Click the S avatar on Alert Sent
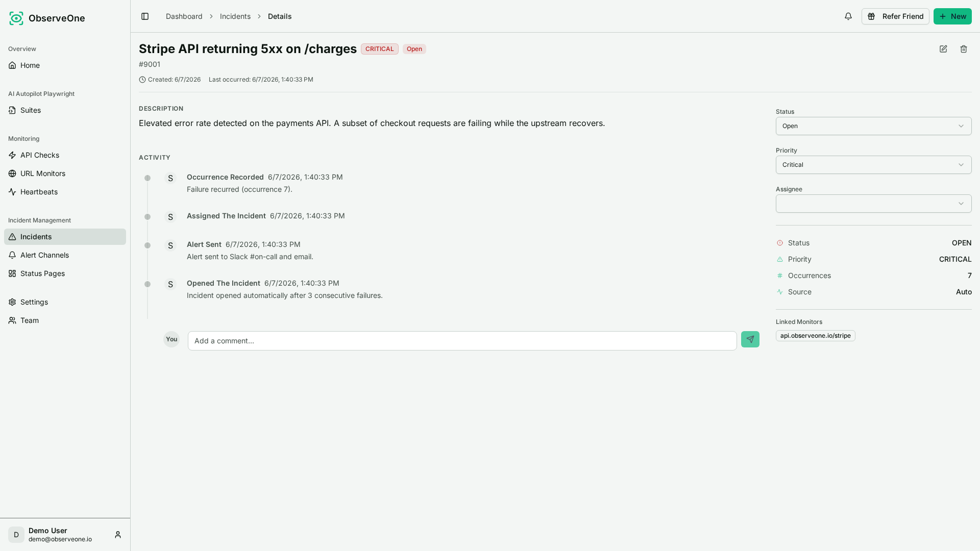This screenshot has height=551, width=980. [x=170, y=245]
